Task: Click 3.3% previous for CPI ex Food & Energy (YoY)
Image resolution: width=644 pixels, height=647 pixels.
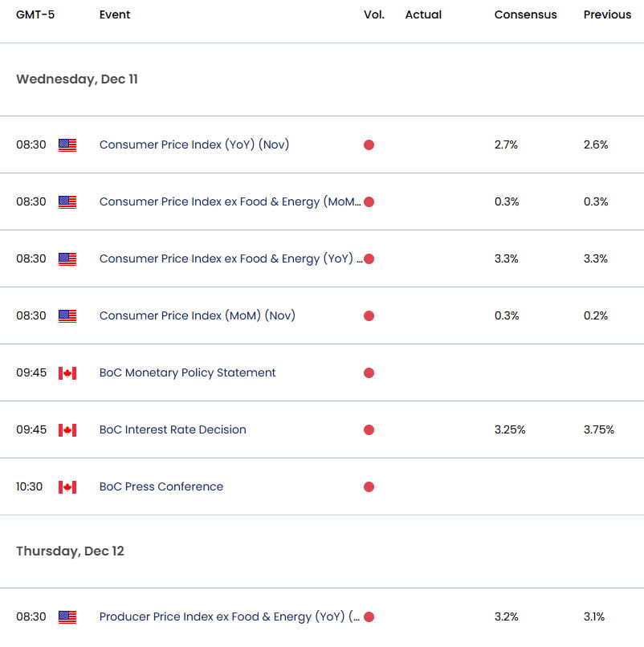Action: tap(596, 258)
